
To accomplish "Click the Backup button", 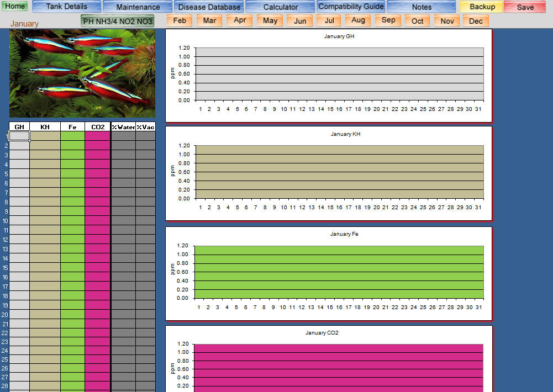I will coord(481,6).
